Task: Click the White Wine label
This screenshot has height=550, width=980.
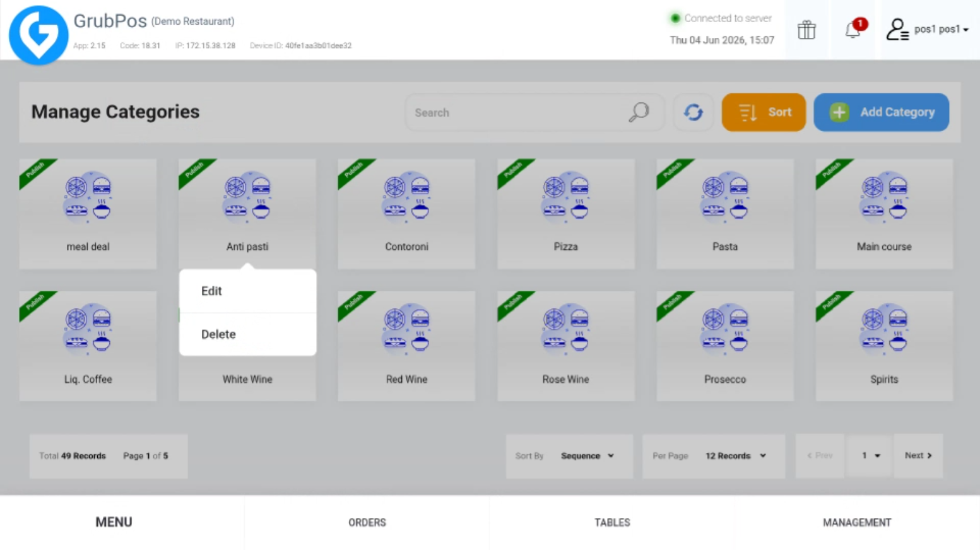Action: (247, 379)
